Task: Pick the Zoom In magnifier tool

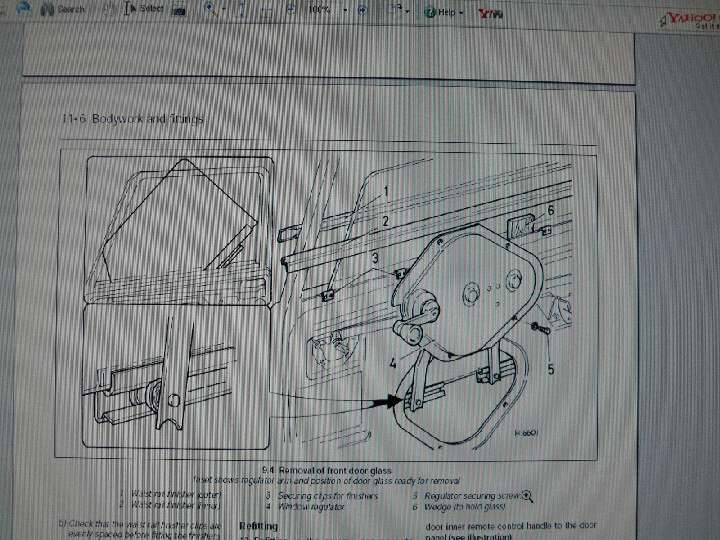Action: tap(211, 9)
